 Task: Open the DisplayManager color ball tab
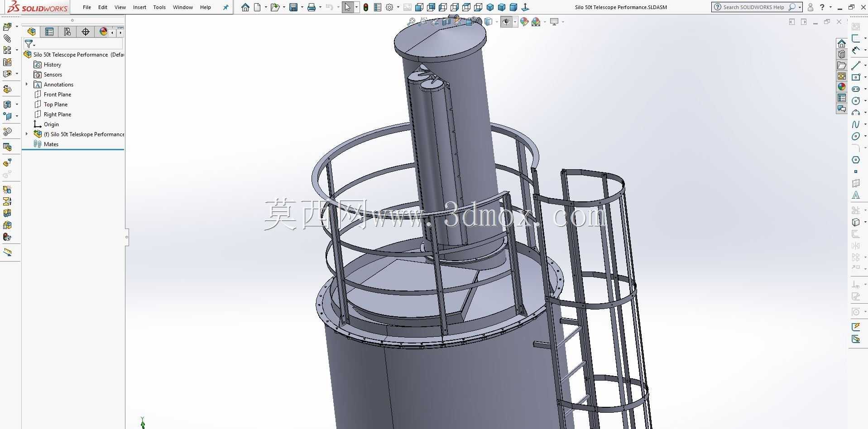[x=103, y=32]
